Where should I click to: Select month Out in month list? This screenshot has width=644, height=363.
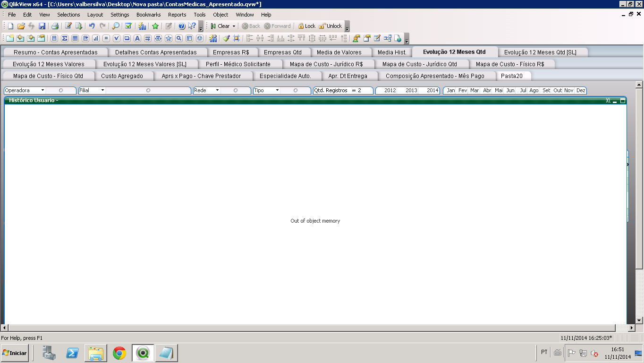click(x=558, y=90)
